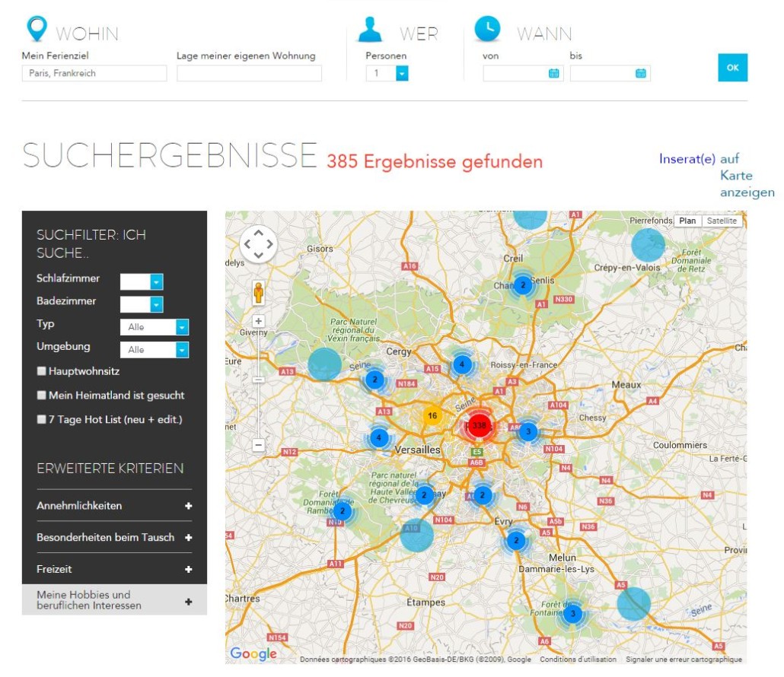Click the blue 2 cluster at Chevreuse park
Image resolution: width=784 pixels, height=677 pixels.
click(x=425, y=495)
